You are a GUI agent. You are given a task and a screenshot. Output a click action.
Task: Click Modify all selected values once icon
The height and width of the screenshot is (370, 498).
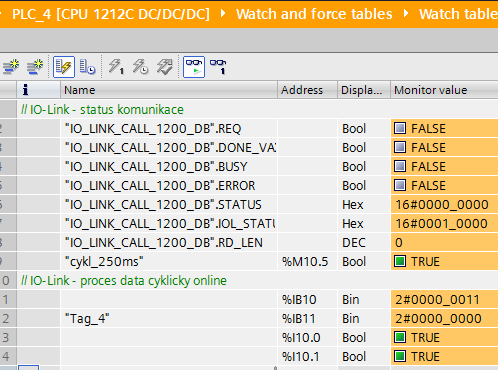[x=116, y=67]
